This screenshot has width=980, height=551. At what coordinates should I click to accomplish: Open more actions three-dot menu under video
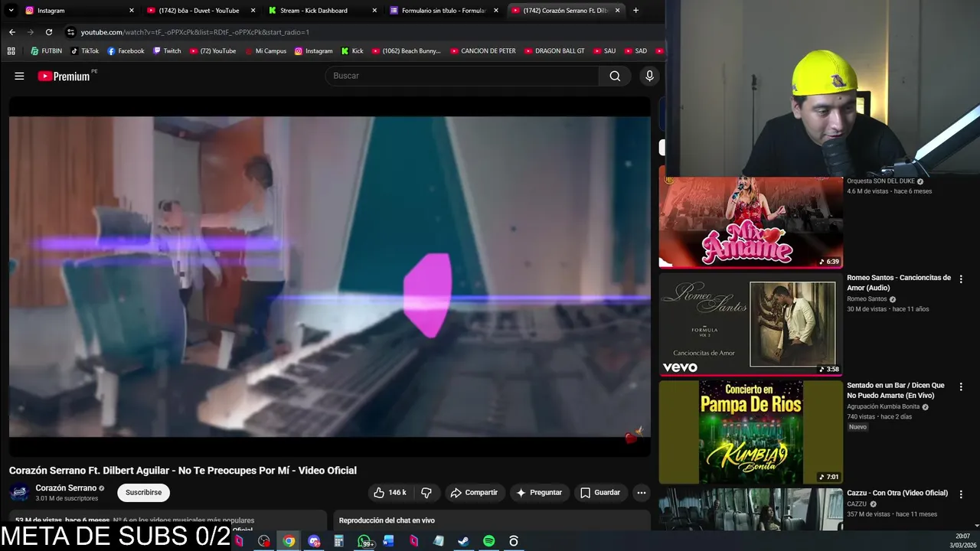(642, 493)
